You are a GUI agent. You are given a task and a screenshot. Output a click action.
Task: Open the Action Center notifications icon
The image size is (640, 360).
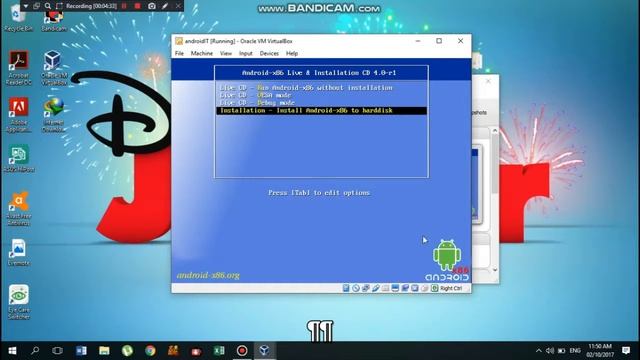pos(626,351)
